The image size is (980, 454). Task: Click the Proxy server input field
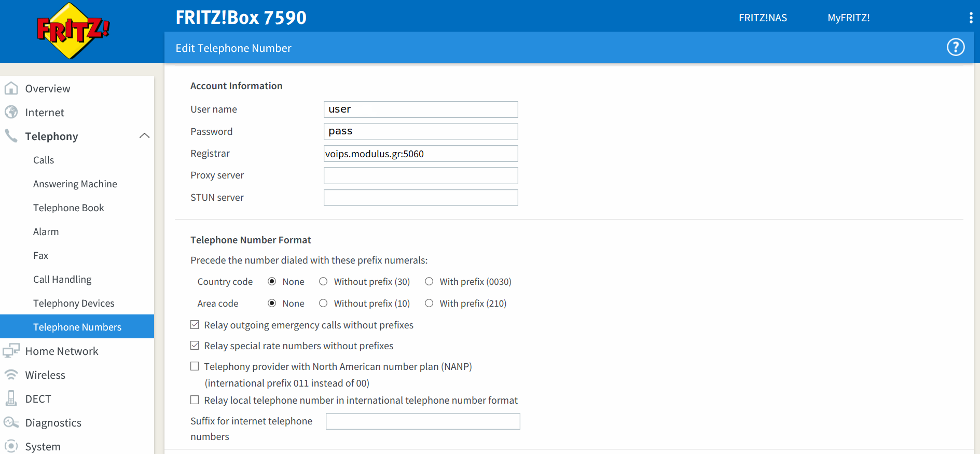(421, 175)
